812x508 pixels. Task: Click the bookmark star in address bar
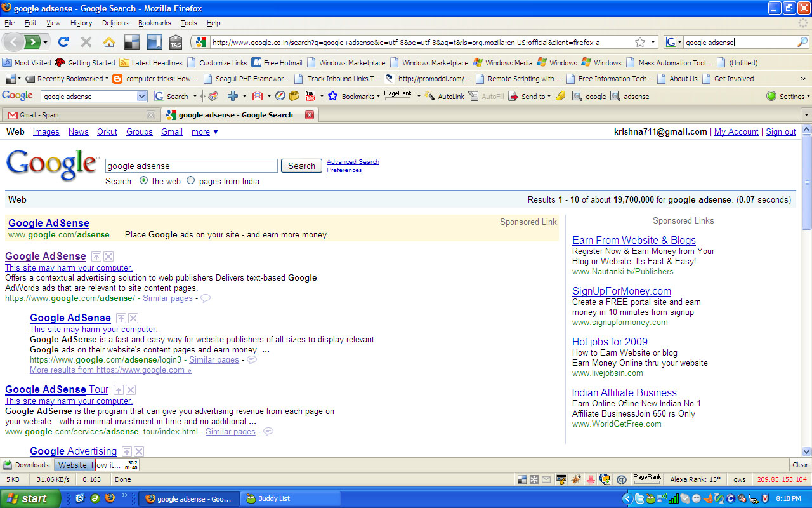(x=640, y=42)
